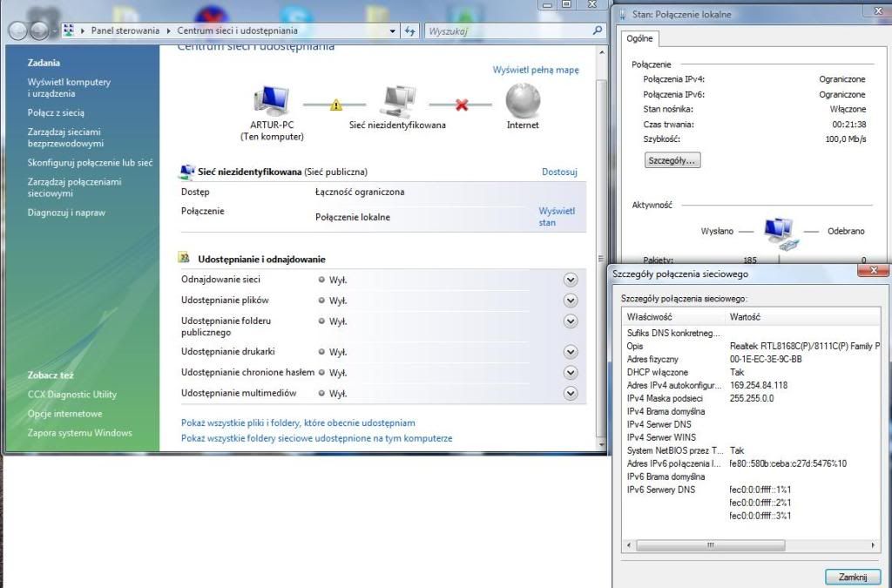Click Diagnozuj i napraw link

click(66, 213)
